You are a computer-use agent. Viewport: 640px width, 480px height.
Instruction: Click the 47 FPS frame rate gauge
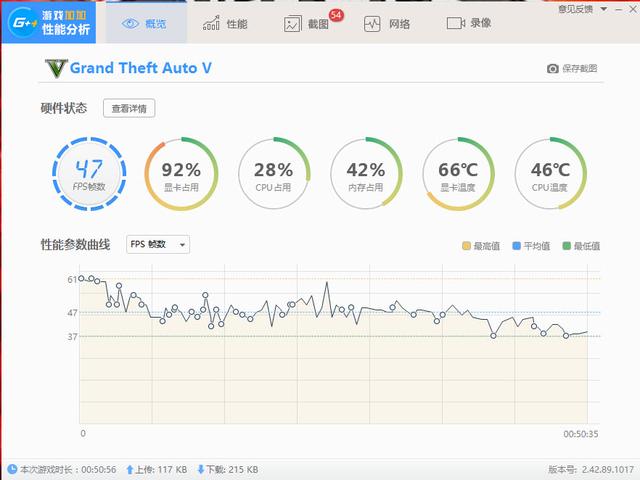pos(89,174)
